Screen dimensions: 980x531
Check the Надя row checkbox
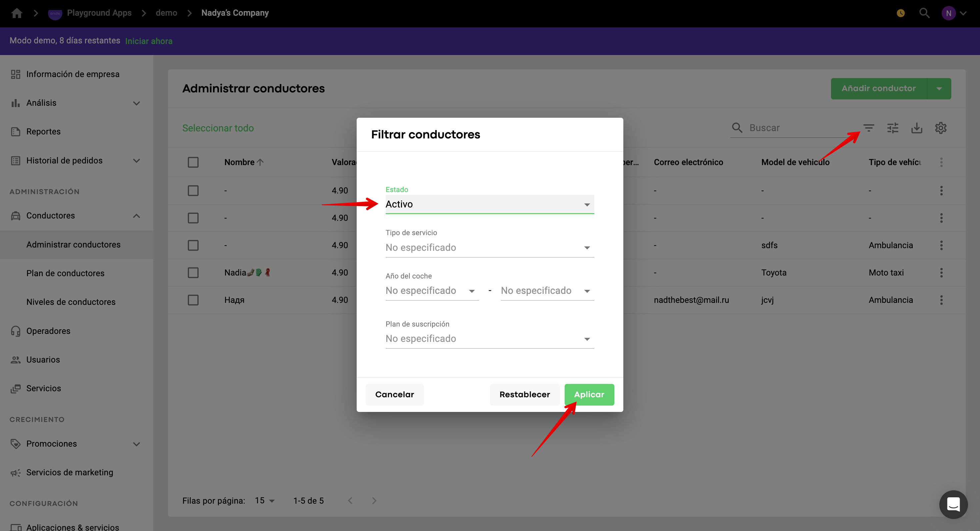193,300
